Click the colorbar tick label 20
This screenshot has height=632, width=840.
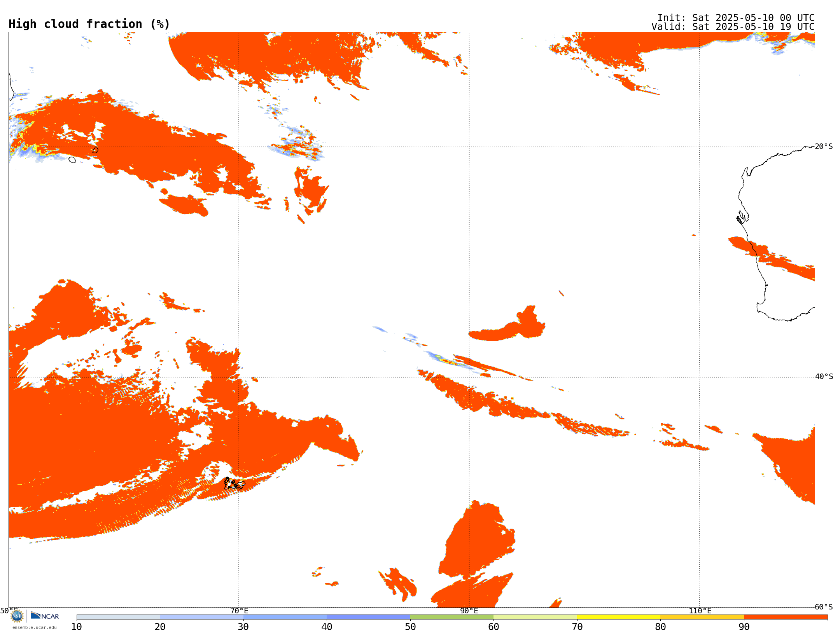coord(160,627)
